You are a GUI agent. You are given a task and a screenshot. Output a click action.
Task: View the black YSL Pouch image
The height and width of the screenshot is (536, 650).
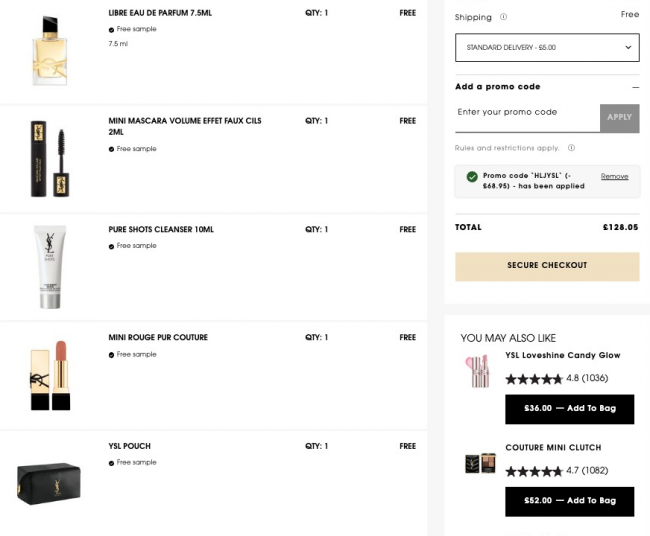[48, 483]
